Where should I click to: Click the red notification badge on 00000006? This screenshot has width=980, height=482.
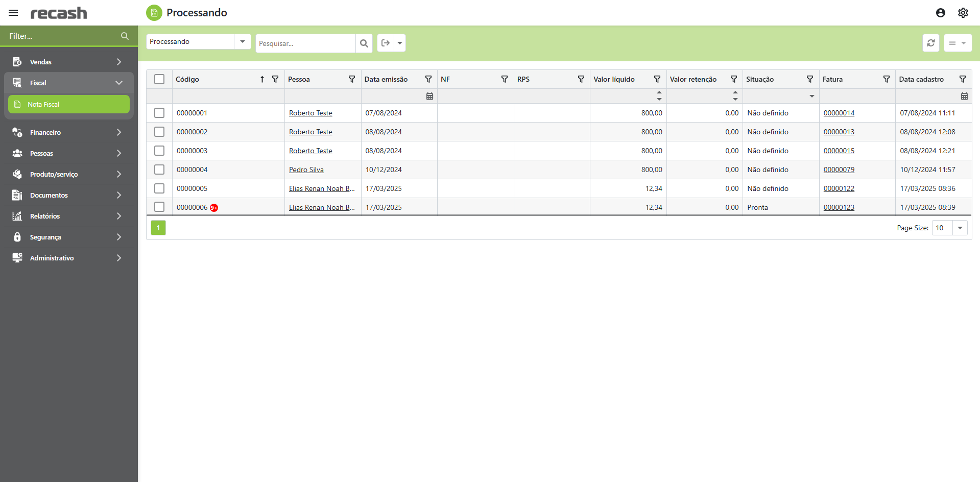pyautogui.click(x=214, y=208)
